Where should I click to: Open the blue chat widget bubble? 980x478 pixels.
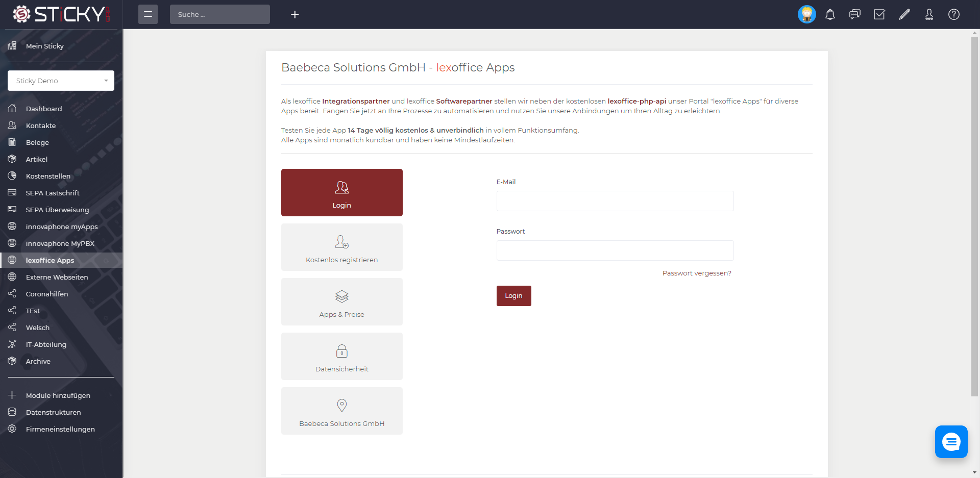coord(951,442)
